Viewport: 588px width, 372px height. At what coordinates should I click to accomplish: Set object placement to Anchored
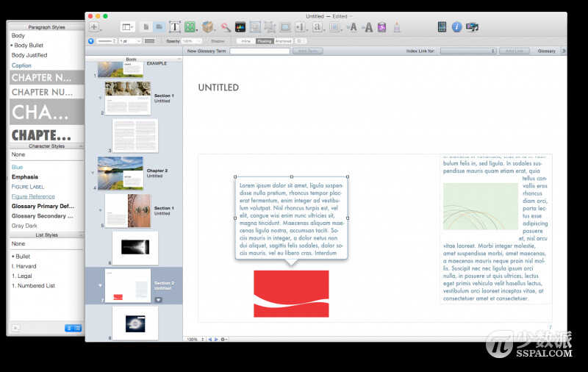coord(284,41)
